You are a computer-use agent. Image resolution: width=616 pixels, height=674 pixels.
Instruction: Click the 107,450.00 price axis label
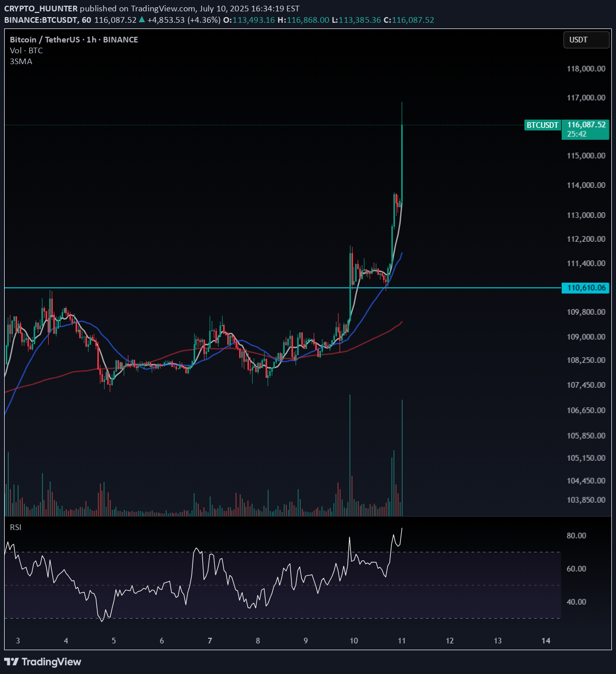(x=586, y=385)
